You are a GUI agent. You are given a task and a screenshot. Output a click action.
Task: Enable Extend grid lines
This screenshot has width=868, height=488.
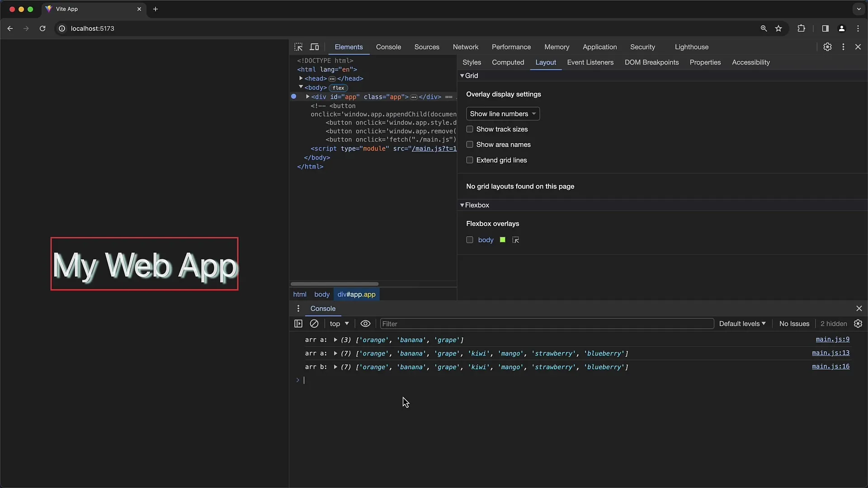(x=470, y=160)
